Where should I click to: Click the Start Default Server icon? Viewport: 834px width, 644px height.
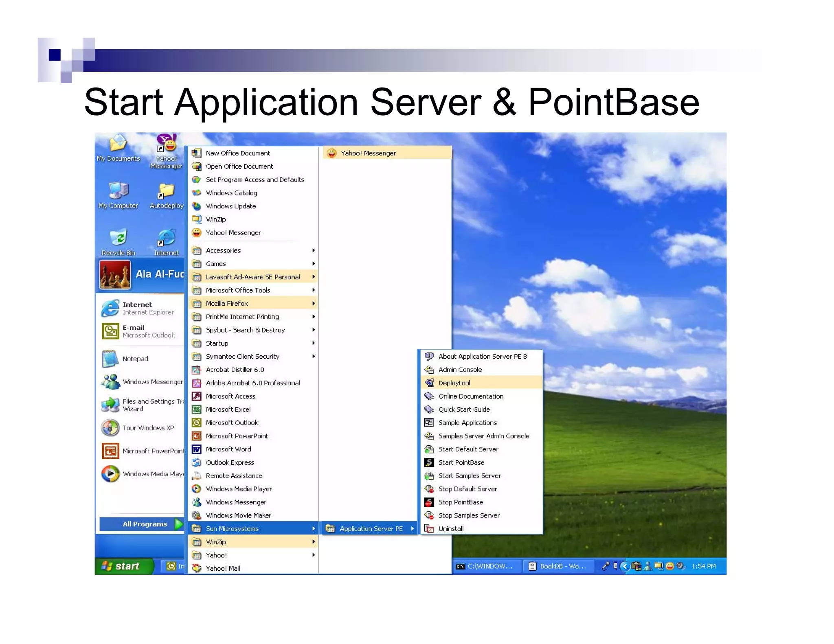pyautogui.click(x=429, y=449)
